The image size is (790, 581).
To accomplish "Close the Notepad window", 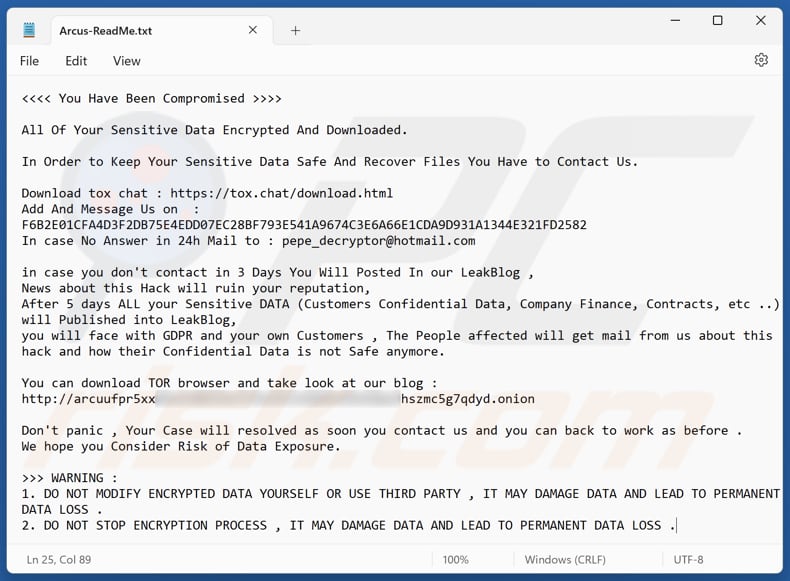I will tap(763, 21).
